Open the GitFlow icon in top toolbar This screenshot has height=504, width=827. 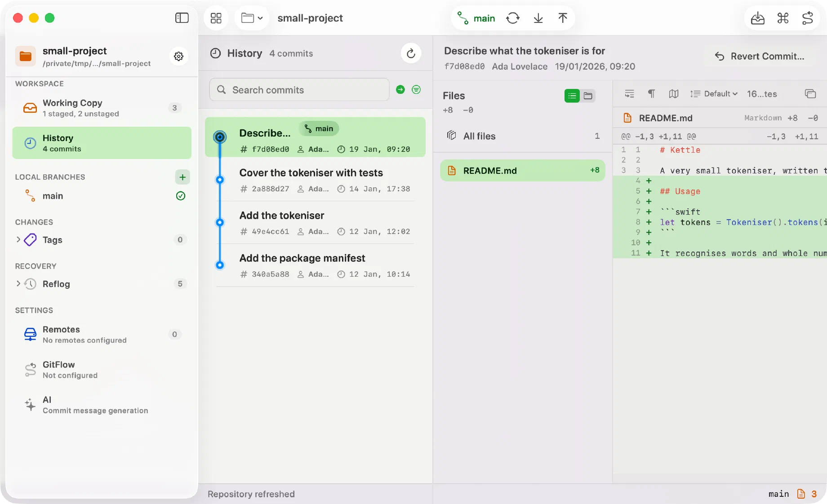[x=808, y=18]
